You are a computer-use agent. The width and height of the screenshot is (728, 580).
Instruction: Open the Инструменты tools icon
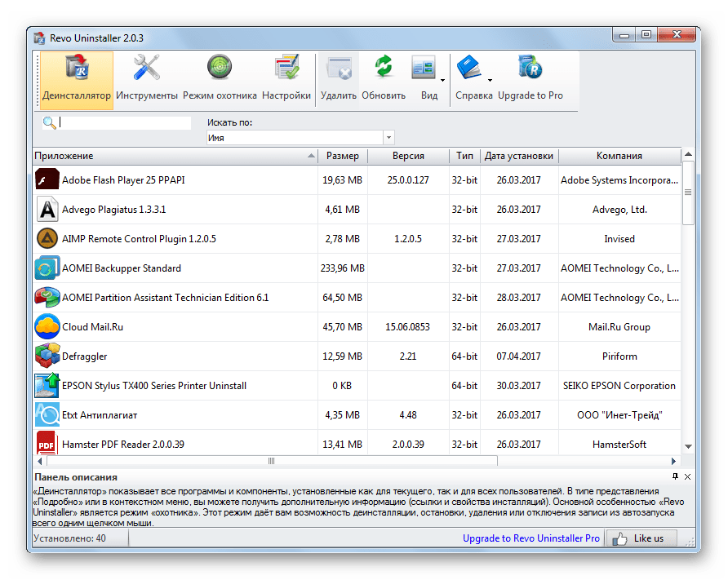[147, 68]
